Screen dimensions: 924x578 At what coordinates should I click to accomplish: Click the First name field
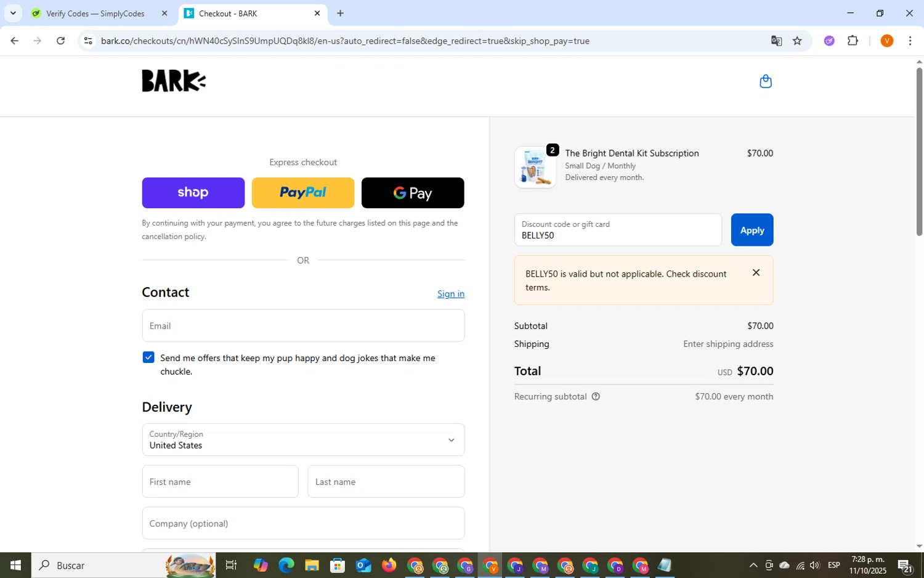tap(220, 481)
